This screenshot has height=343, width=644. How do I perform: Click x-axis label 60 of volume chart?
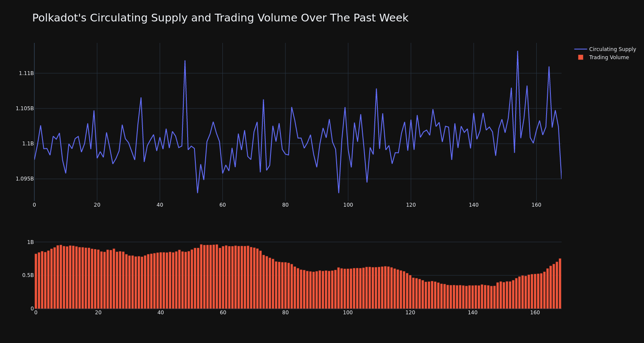(223, 313)
